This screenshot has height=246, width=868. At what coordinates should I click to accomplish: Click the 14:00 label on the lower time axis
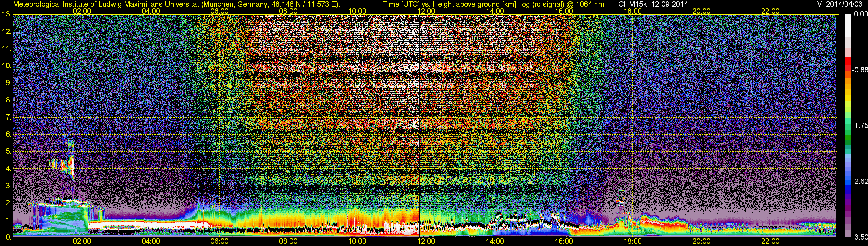(x=495, y=242)
